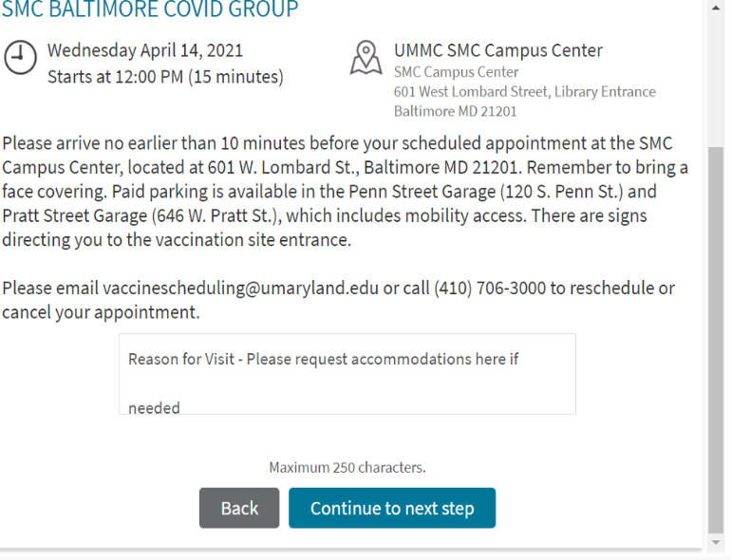Click the clock icon beside the appointment date

click(18, 58)
